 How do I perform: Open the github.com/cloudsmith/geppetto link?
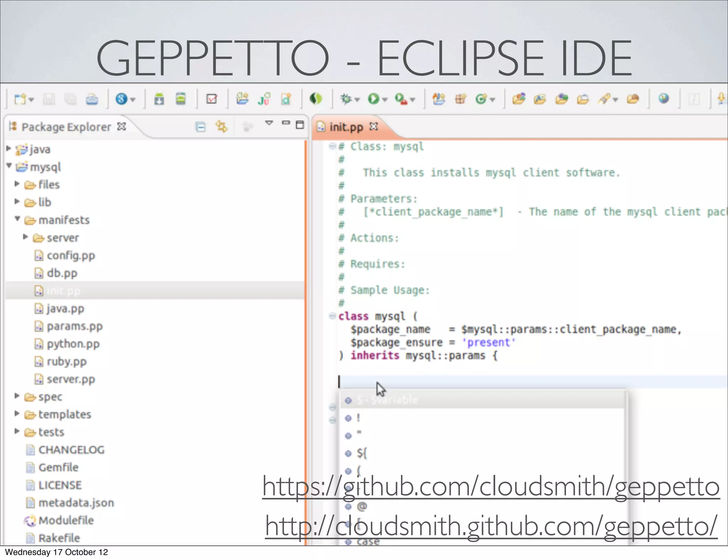pyautogui.click(x=491, y=488)
